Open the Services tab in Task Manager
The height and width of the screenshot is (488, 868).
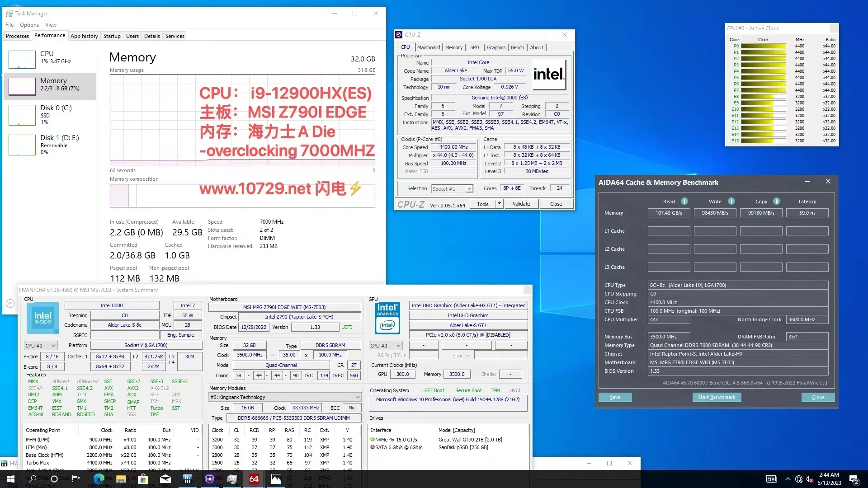pyautogui.click(x=175, y=36)
